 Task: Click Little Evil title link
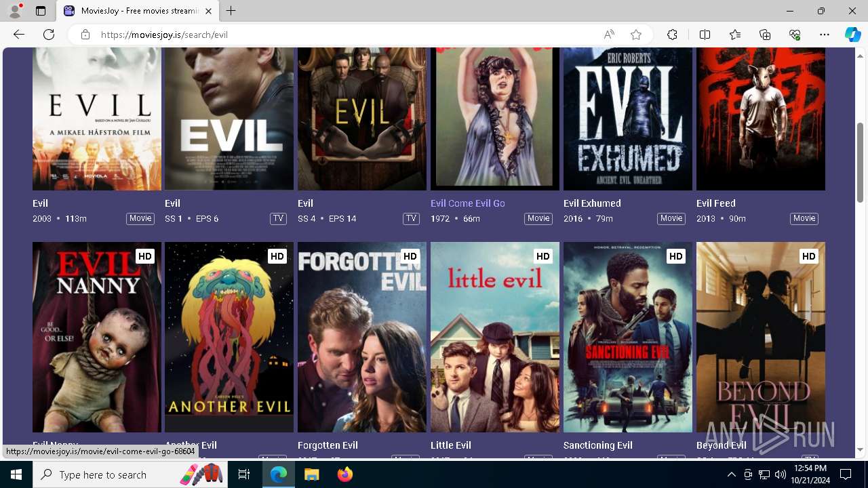tap(451, 445)
